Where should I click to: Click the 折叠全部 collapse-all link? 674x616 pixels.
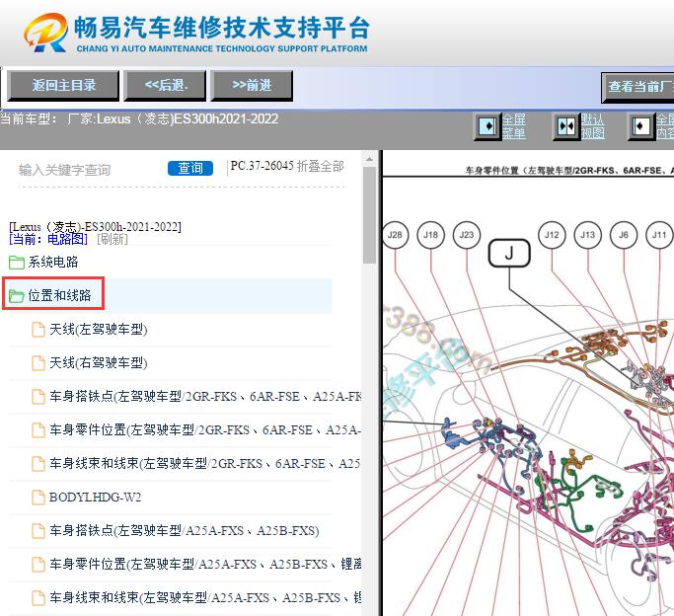(x=321, y=166)
